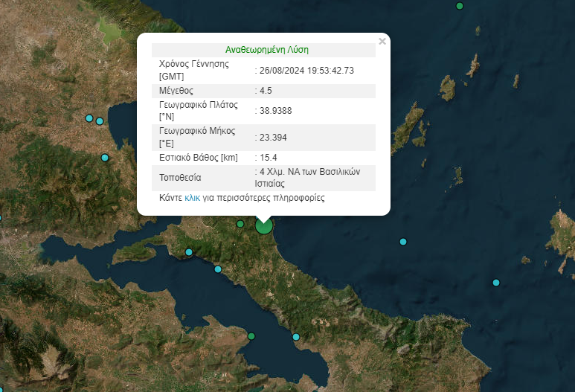This screenshot has height=392, width=575.
Task: Click the focal depth value 15.4
Action: coord(268,158)
